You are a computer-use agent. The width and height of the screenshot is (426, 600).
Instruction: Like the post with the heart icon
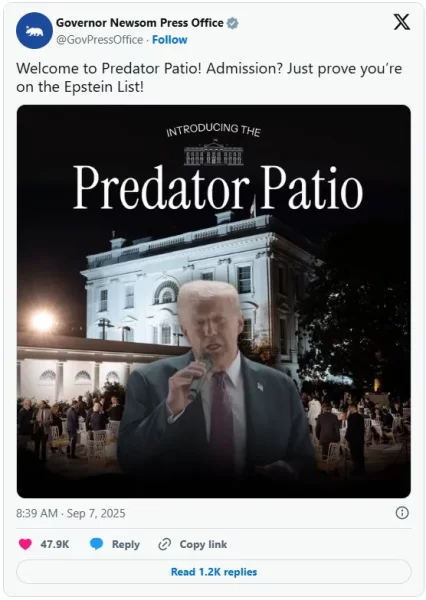pos(25,544)
